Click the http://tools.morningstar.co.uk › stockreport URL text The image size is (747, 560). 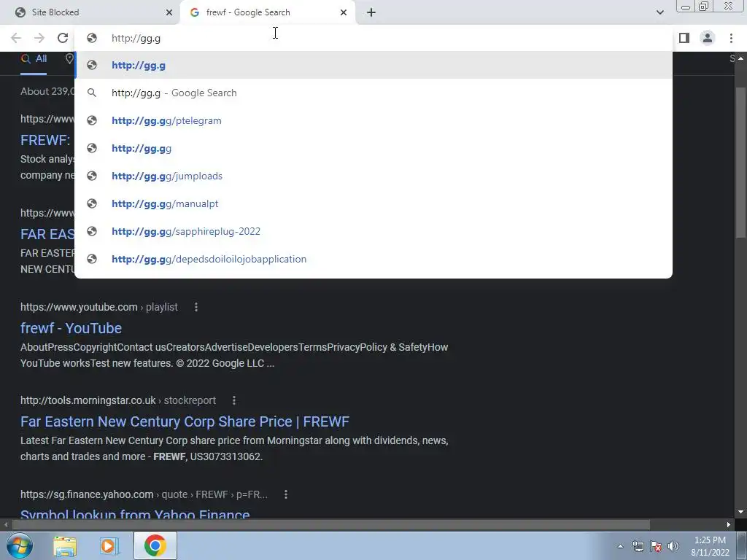click(x=118, y=400)
